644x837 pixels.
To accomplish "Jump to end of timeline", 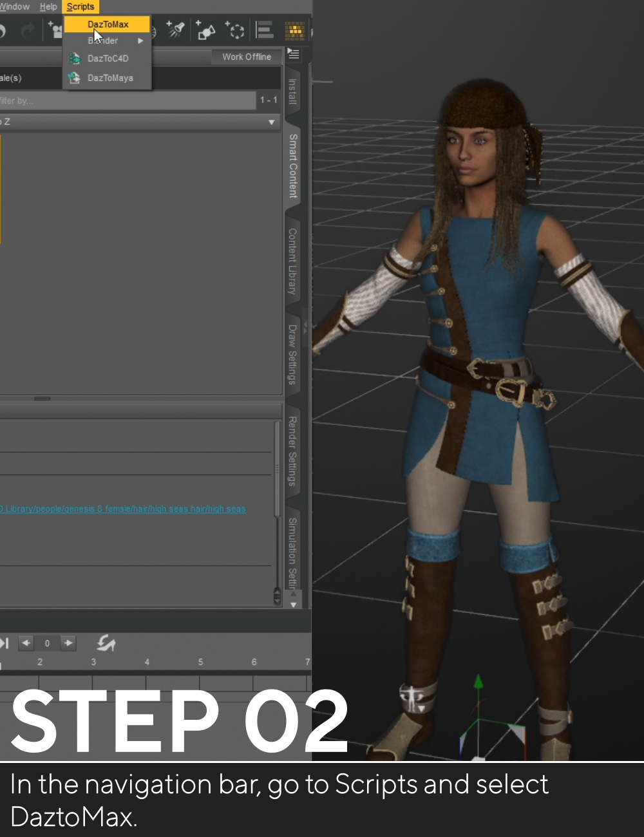I will (x=5, y=643).
